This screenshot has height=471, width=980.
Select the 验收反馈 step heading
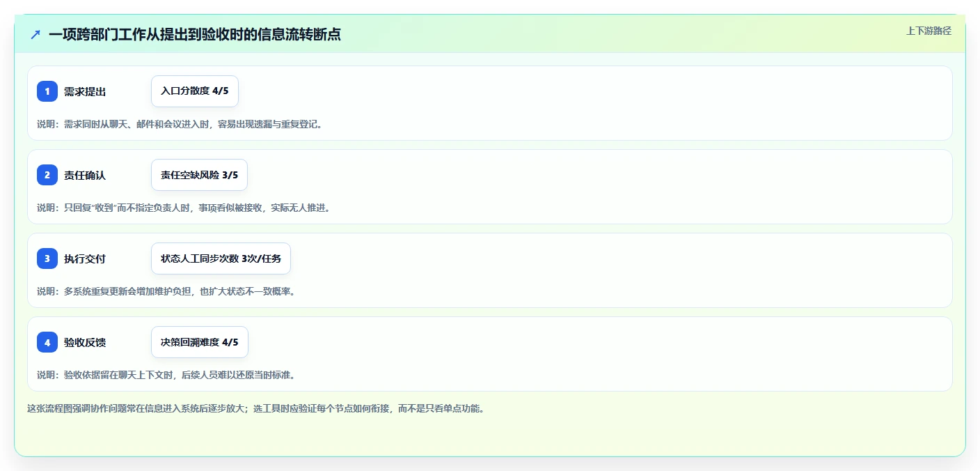[x=85, y=342]
